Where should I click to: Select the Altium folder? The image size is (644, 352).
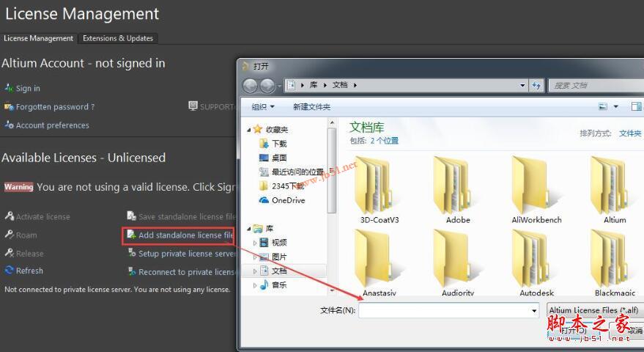615,190
